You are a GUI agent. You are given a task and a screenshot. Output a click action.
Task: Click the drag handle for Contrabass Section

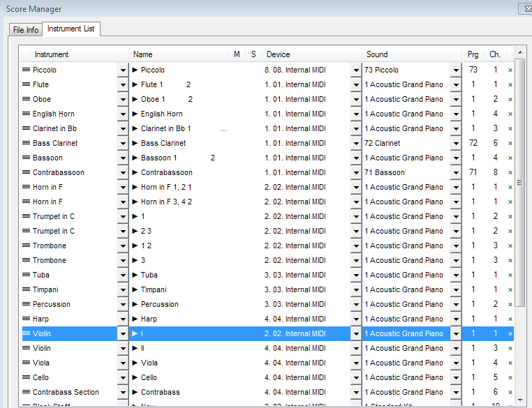tap(27, 392)
